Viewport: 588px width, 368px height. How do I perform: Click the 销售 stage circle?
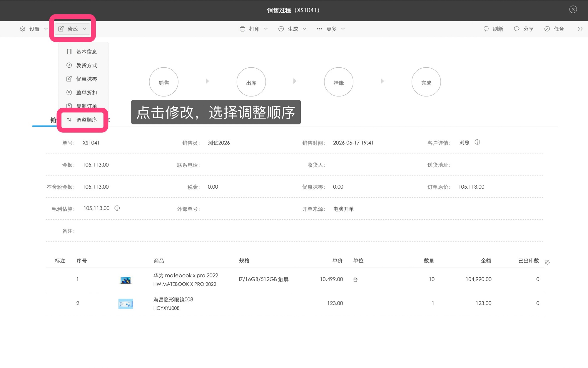point(164,82)
